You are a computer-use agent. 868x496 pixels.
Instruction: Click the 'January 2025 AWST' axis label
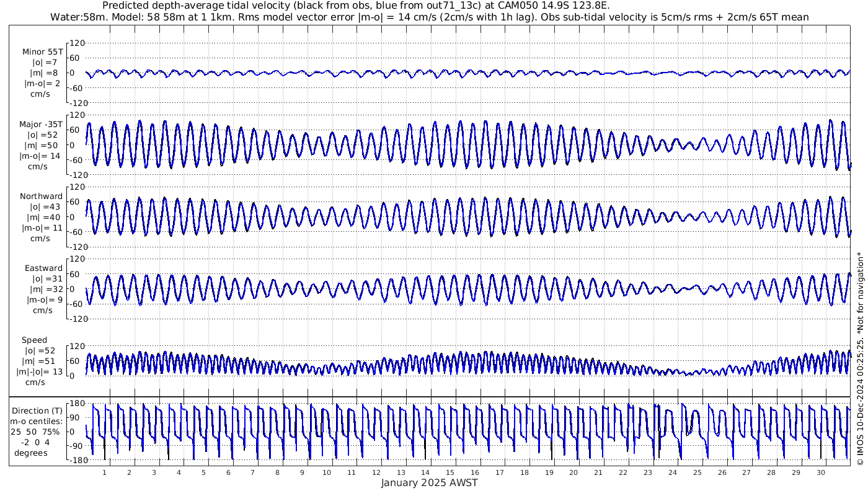(429, 483)
